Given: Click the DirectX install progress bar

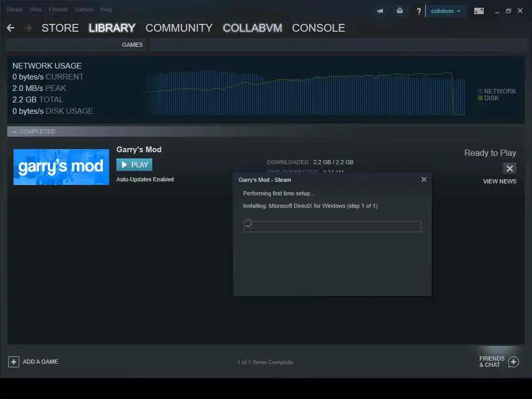Looking at the screenshot, I should pyautogui.click(x=332, y=227).
